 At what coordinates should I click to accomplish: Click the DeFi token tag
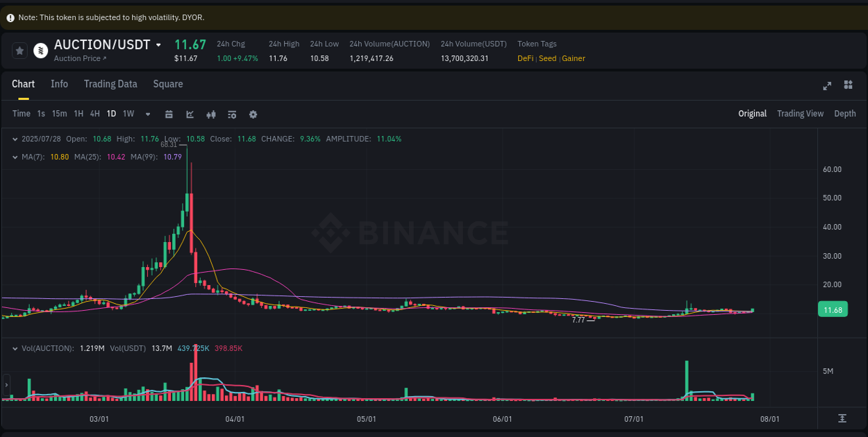click(525, 58)
